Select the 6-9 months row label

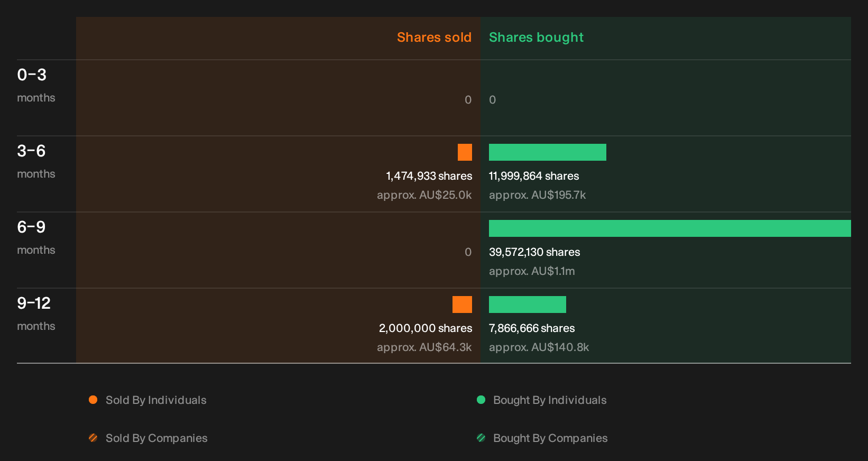point(36,237)
